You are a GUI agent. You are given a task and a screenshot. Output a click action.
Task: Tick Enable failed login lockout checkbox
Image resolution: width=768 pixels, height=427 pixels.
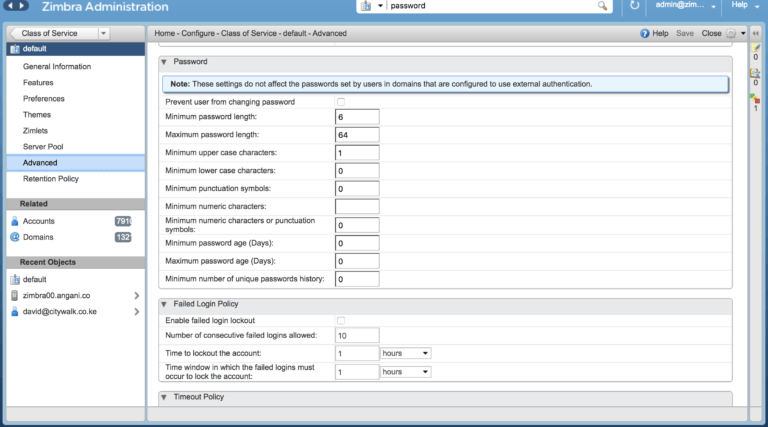point(341,321)
